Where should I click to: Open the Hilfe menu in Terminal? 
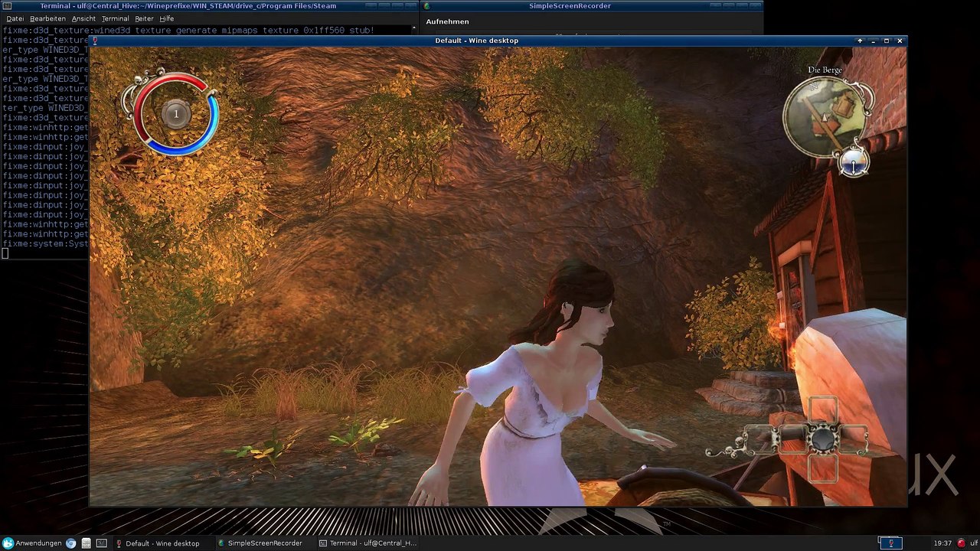coord(166,18)
